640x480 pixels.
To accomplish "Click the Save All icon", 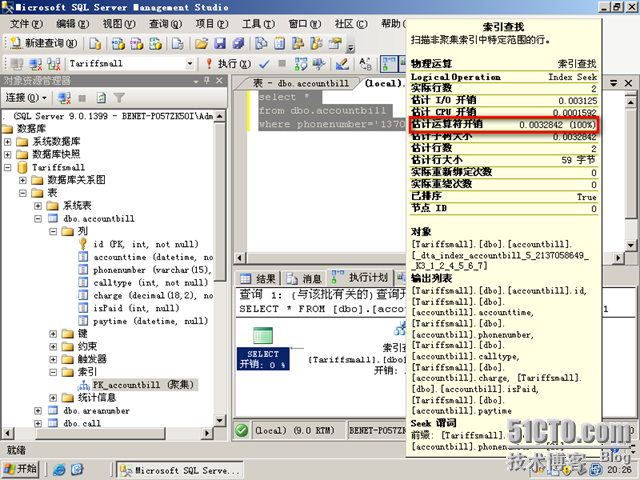I will tap(238, 43).
